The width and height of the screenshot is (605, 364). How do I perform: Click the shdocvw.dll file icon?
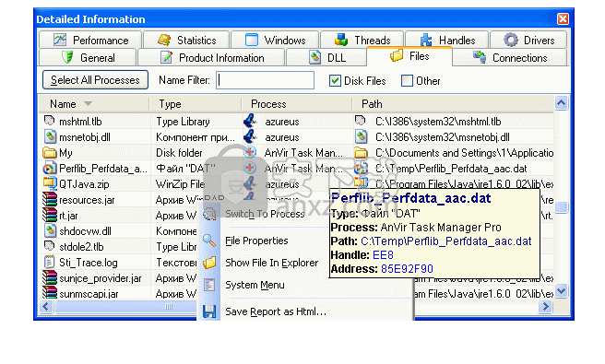[x=50, y=231]
